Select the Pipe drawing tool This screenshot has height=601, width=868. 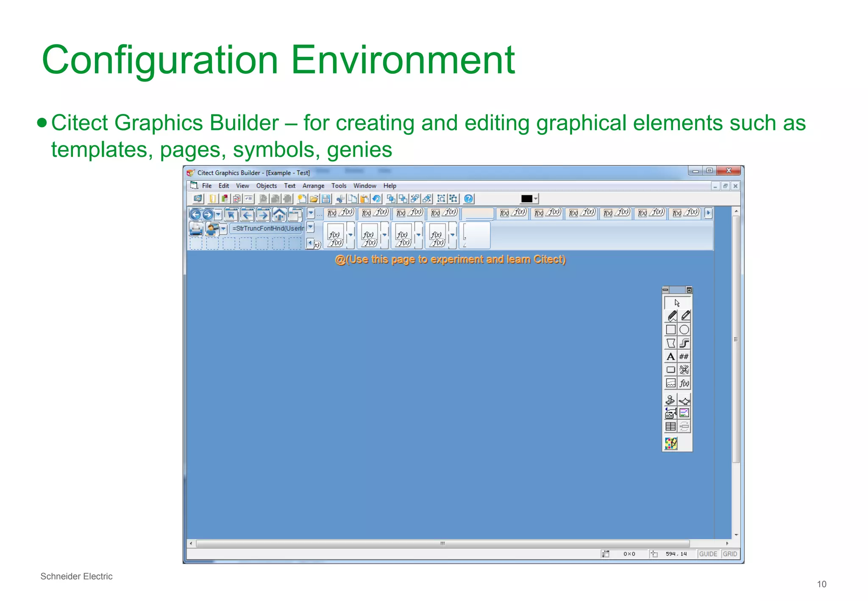pos(684,343)
